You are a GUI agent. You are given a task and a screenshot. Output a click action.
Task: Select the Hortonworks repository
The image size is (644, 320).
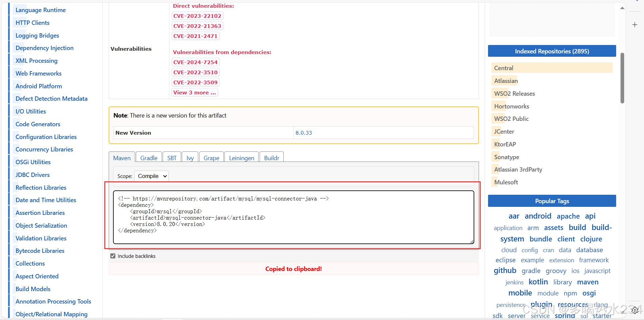512,106
